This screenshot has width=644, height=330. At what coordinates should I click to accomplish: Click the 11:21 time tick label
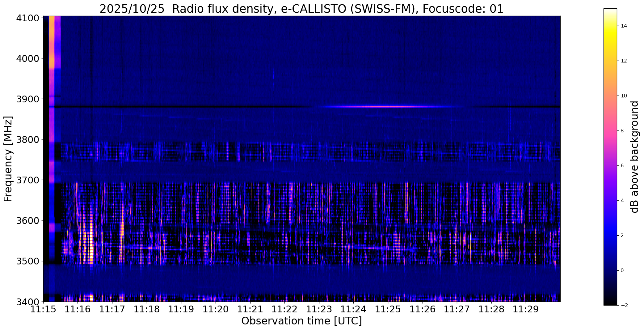click(250, 309)
